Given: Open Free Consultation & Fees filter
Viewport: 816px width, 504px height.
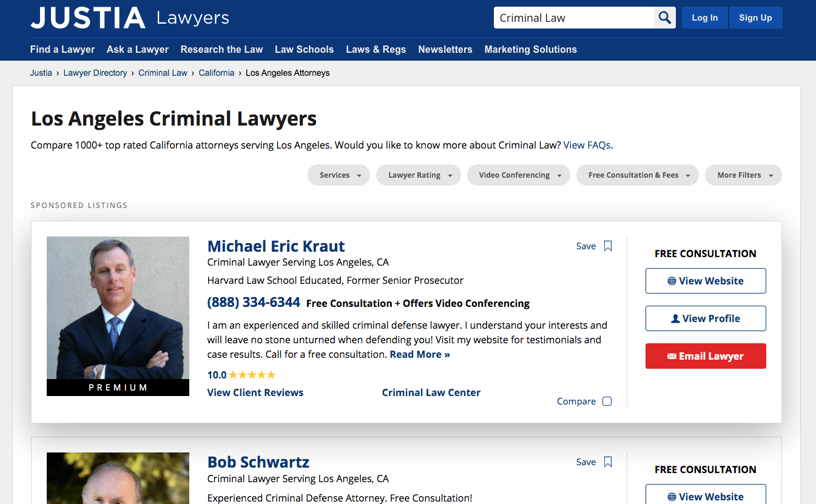Looking at the screenshot, I should (x=638, y=175).
